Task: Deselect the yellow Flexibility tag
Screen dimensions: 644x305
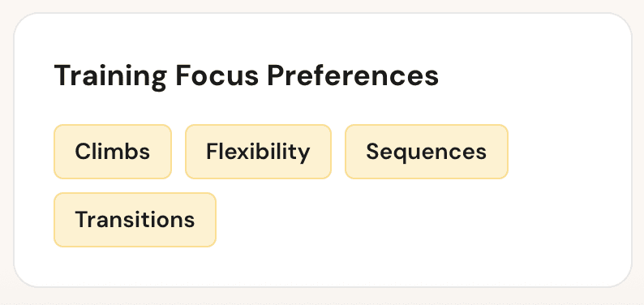Action: point(258,152)
